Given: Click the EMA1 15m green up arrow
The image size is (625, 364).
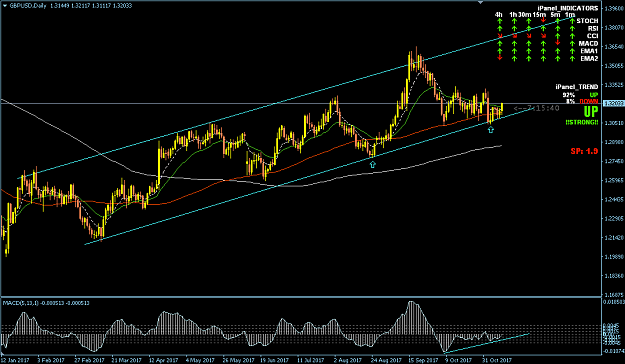Looking at the screenshot, I should [543, 51].
